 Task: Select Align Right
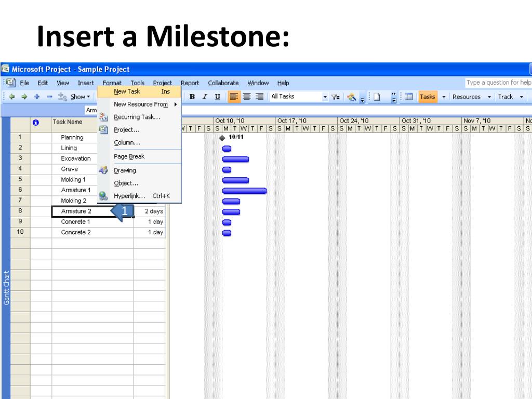[260, 97]
